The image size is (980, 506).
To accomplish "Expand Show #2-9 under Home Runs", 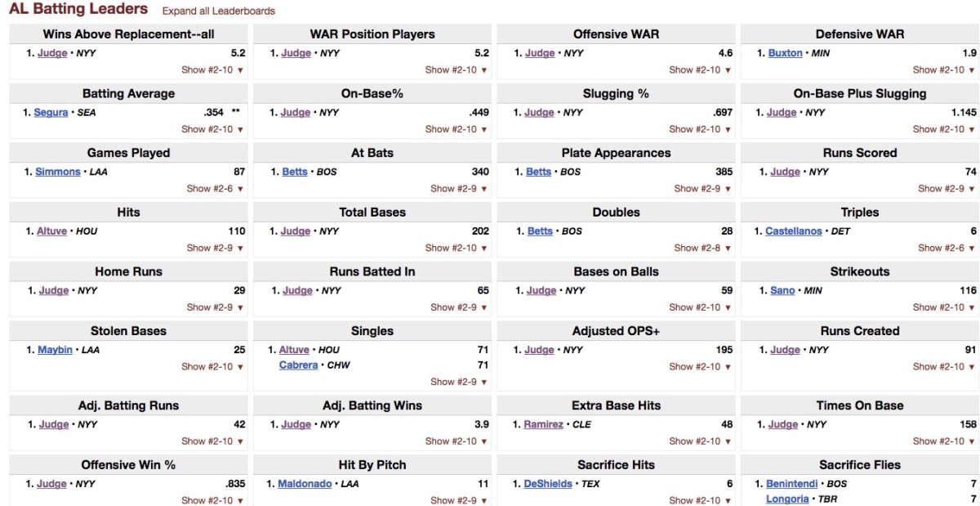I will pos(215,307).
